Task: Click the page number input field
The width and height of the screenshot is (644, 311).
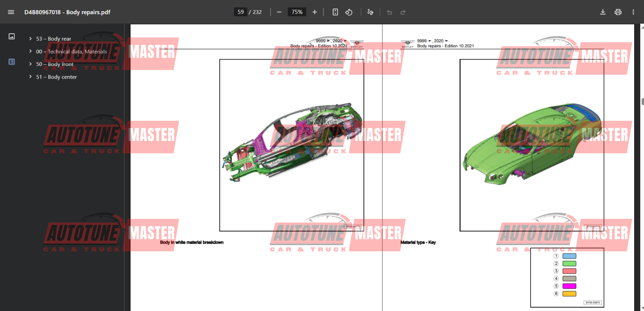Action: 240,12
